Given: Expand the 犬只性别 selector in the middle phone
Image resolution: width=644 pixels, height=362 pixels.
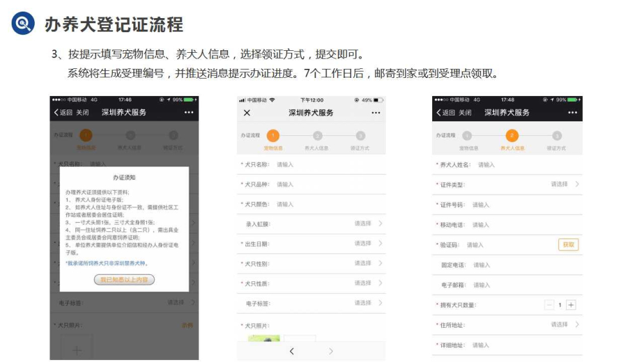Looking at the screenshot, I should [x=368, y=263].
